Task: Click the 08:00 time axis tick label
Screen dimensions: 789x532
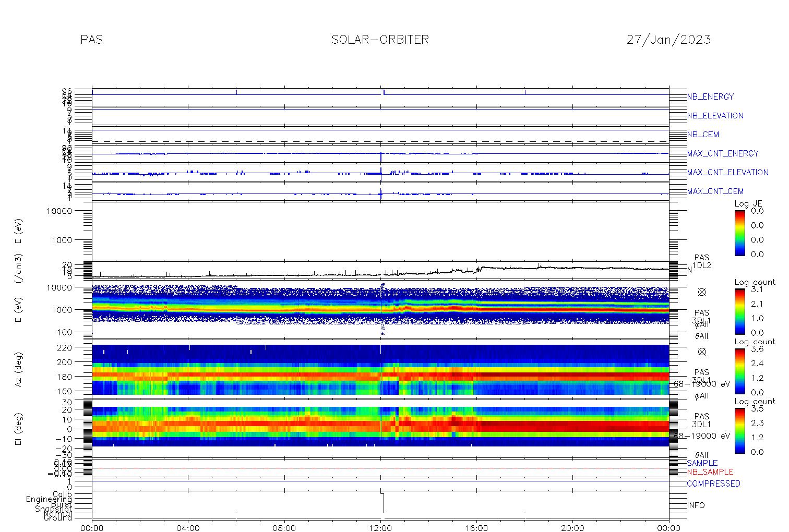Action: (x=284, y=528)
